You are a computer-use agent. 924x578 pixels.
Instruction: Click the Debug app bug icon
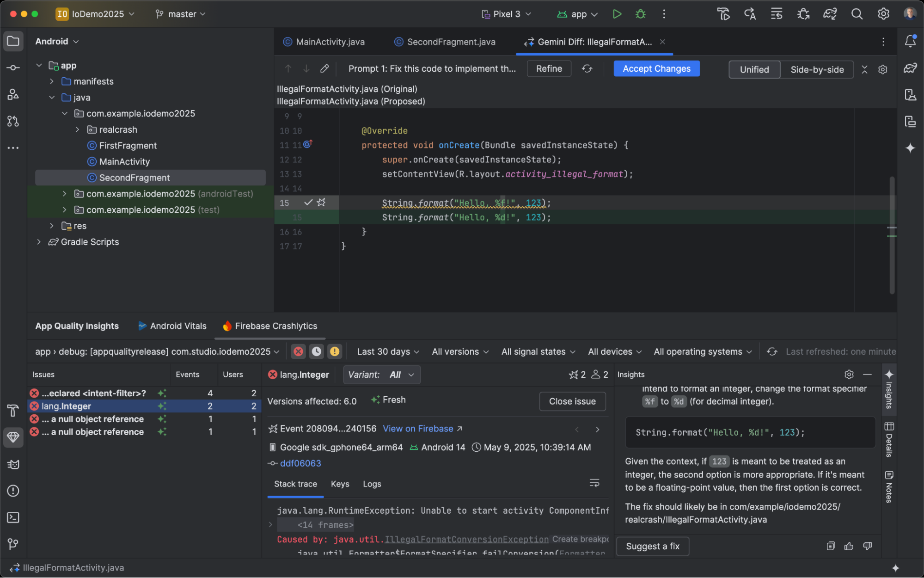(x=641, y=14)
